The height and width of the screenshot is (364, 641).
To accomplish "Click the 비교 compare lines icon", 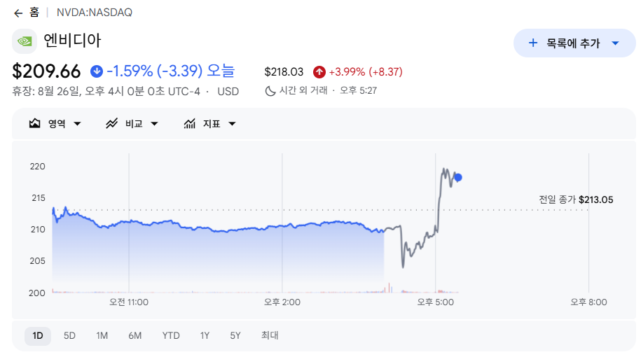I will (111, 123).
